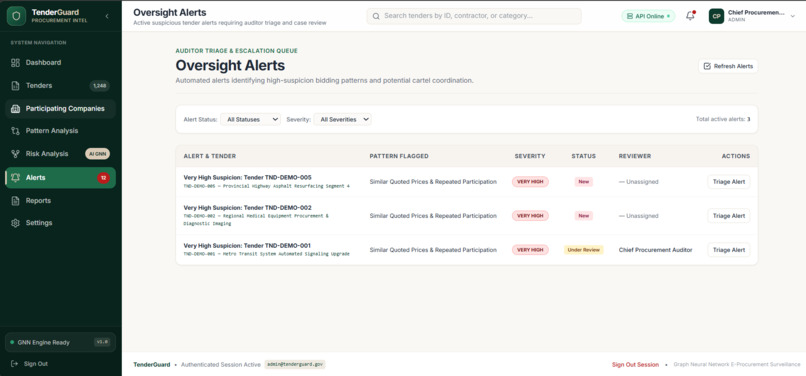Click the ALERT & TENDER column header
This screenshot has height=376, width=806.
210,156
